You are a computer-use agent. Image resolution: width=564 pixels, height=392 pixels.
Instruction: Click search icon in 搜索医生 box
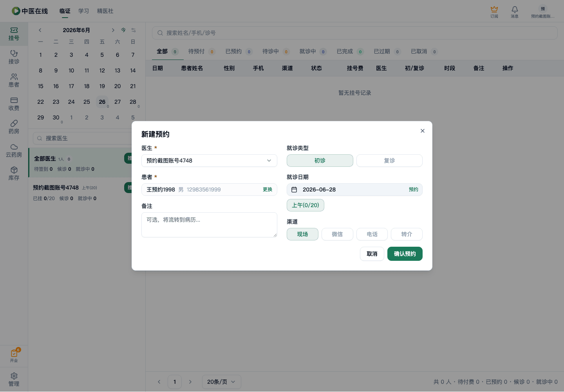40,138
